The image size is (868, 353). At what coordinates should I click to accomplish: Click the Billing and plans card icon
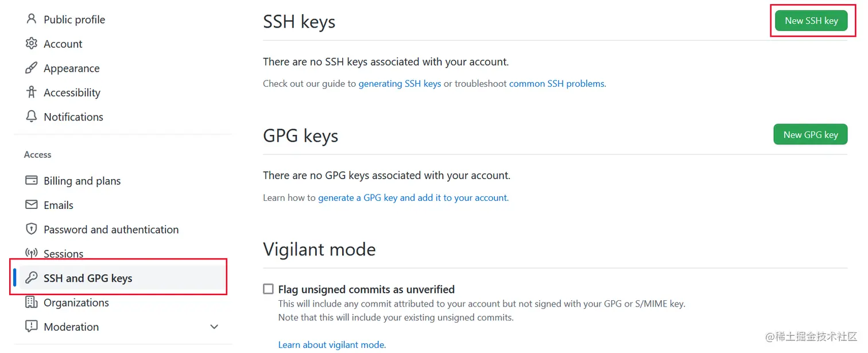click(31, 181)
